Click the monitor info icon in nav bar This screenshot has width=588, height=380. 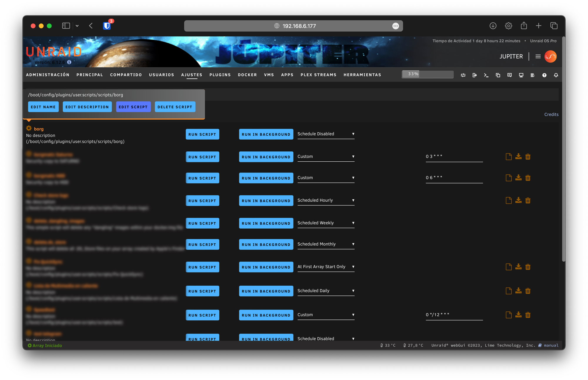[521, 75]
